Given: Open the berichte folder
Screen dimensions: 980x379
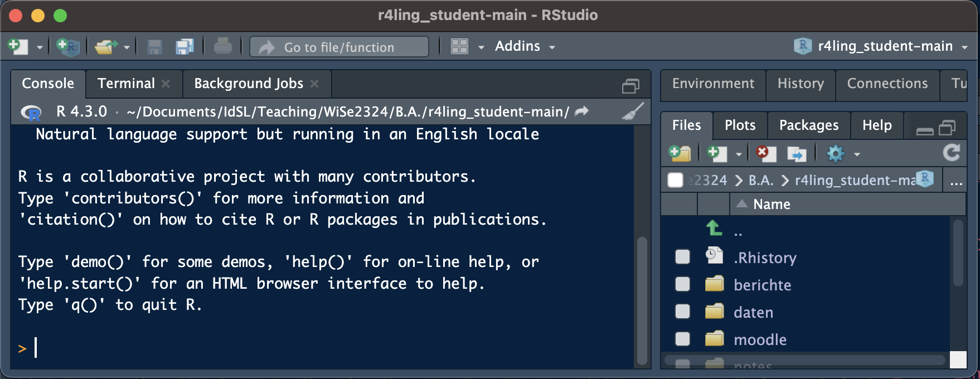Looking at the screenshot, I should tap(762, 285).
